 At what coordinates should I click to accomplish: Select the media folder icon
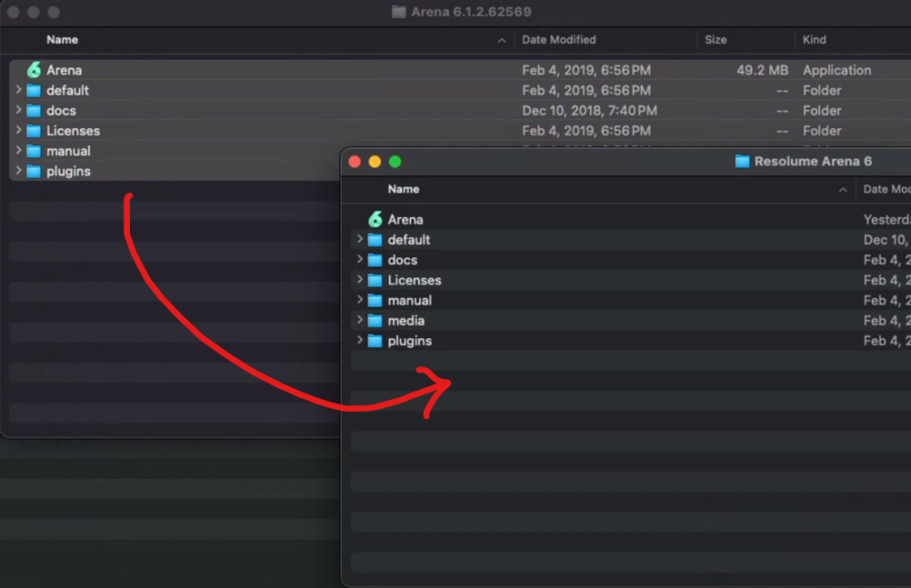[x=375, y=321]
